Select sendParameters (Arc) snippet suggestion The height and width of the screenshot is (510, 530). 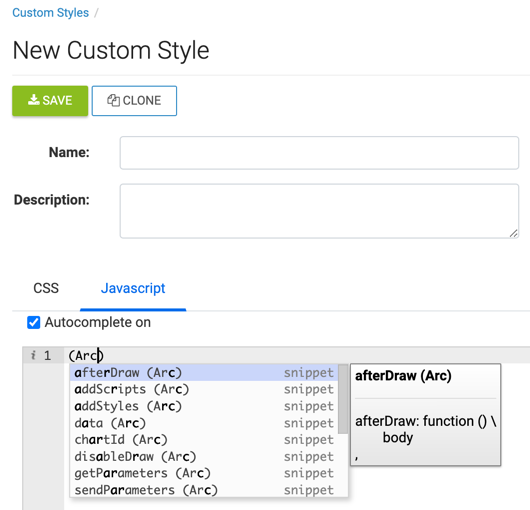point(204,490)
